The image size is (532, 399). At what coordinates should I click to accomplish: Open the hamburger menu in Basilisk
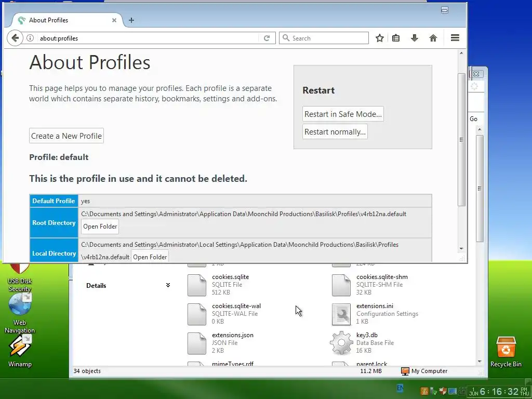pyautogui.click(x=455, y=37)
